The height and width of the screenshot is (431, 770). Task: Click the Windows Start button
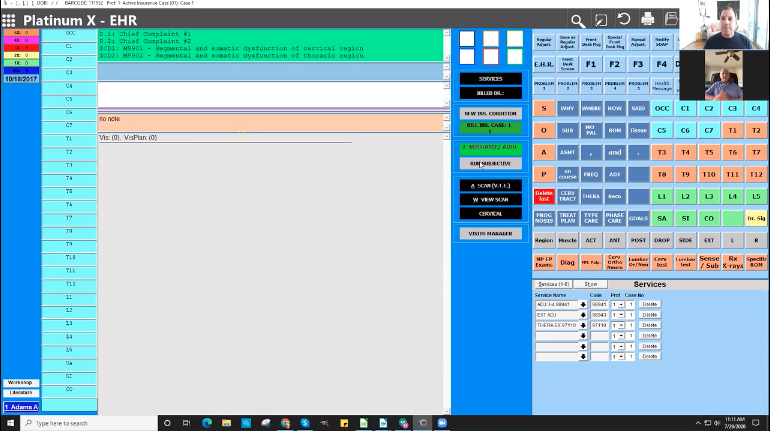10,423
